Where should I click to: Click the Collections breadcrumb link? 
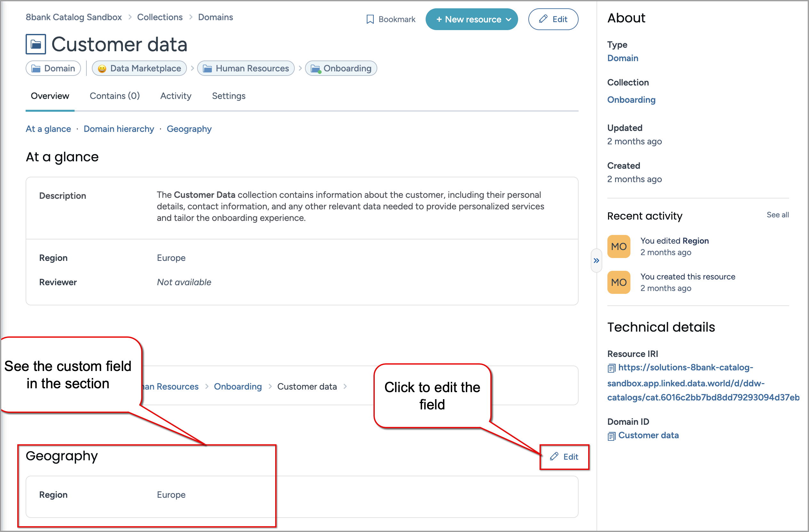[160, 17]
